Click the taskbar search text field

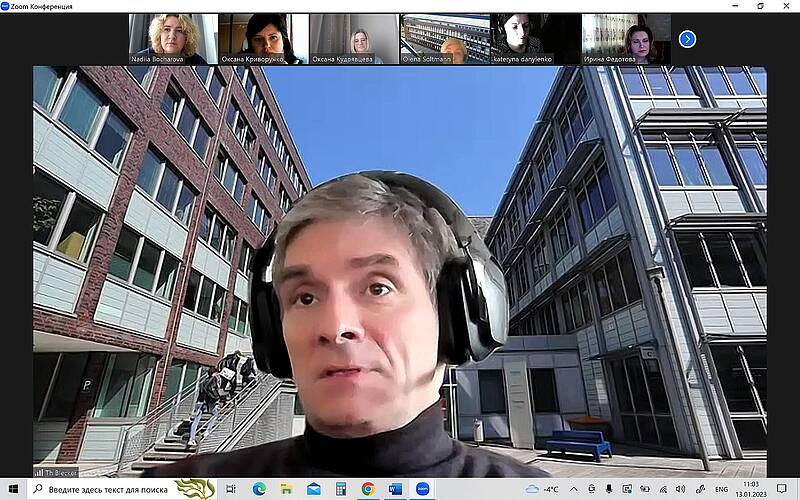pyautogui.click(x=110, y=489)
